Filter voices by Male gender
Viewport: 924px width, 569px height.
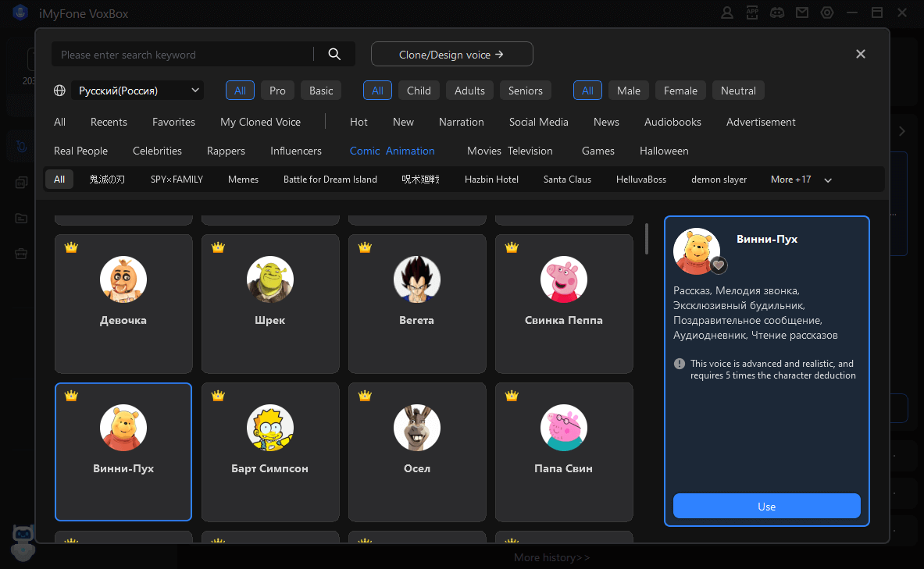click(x=629, y=90)
